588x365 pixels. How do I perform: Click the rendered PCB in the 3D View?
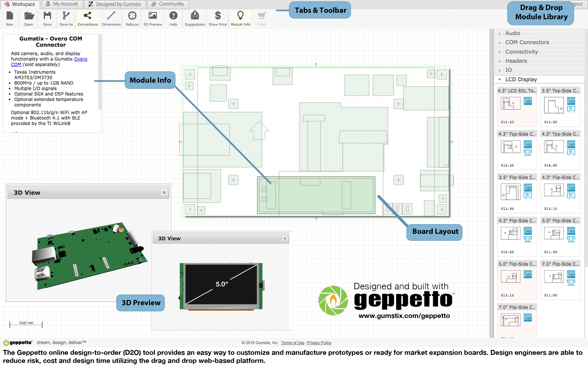point(89,256)
